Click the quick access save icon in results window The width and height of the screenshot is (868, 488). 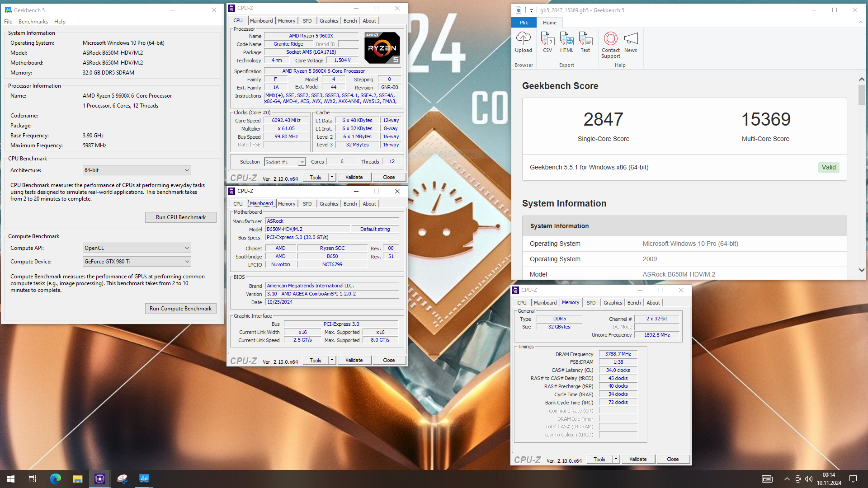click(519, 10)
